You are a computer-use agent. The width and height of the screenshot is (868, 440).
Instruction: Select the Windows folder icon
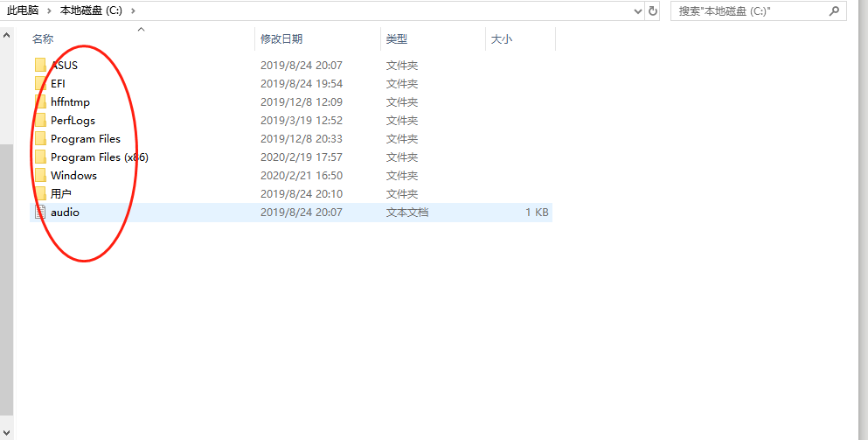click(x=40, y=176)
